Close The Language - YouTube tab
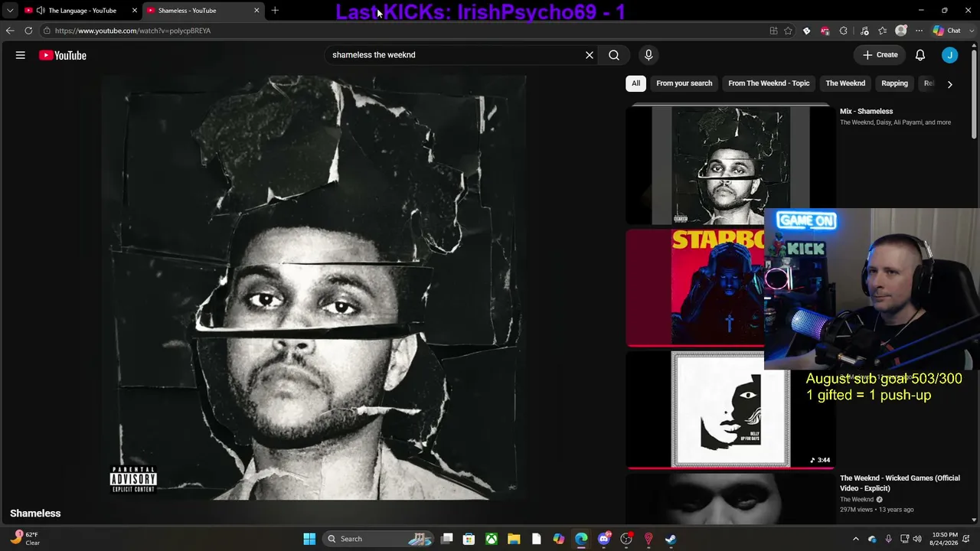980x551 pixels. [x=135, y=11]
